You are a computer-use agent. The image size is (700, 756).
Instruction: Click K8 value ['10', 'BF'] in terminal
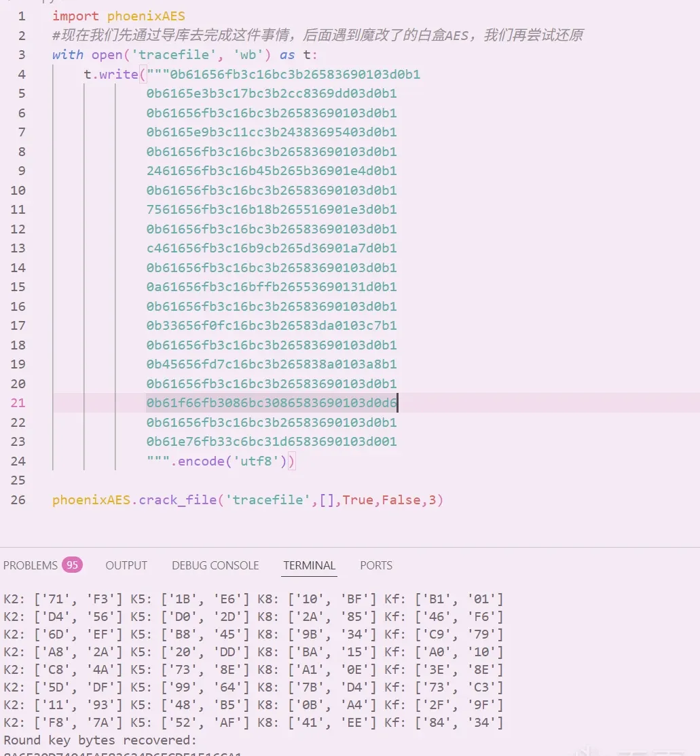[332, 599]
